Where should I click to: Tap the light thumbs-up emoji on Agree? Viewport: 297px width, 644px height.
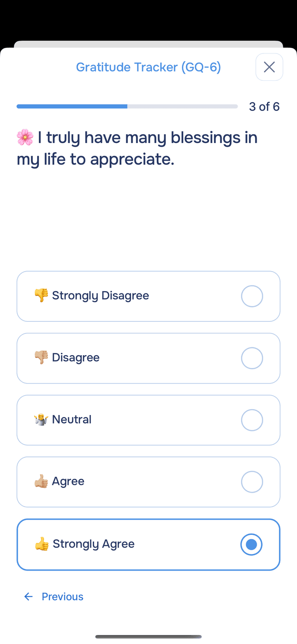(41, 481)
